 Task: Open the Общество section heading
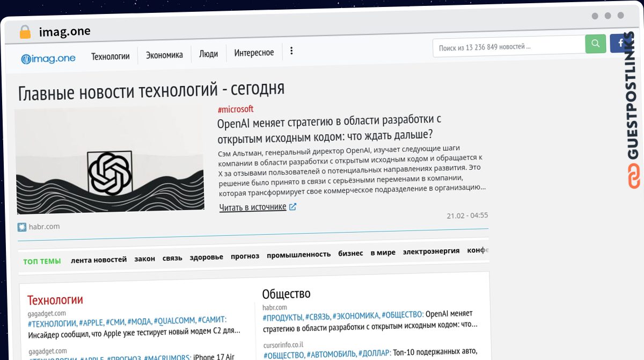287,294
